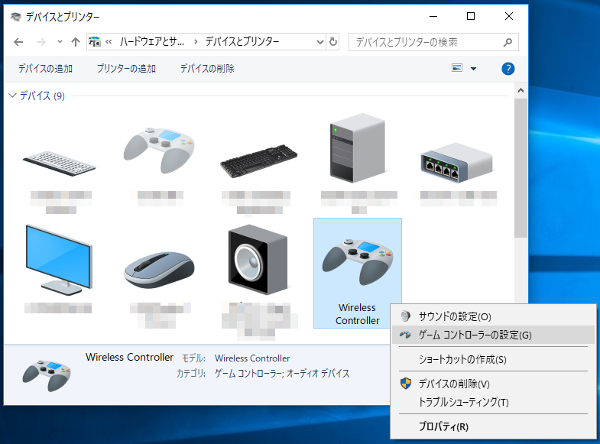The height and width of the screenshot is (444, 600).
Task: Click the desktop tower computer icon
Action: click(x=357, y=148)
